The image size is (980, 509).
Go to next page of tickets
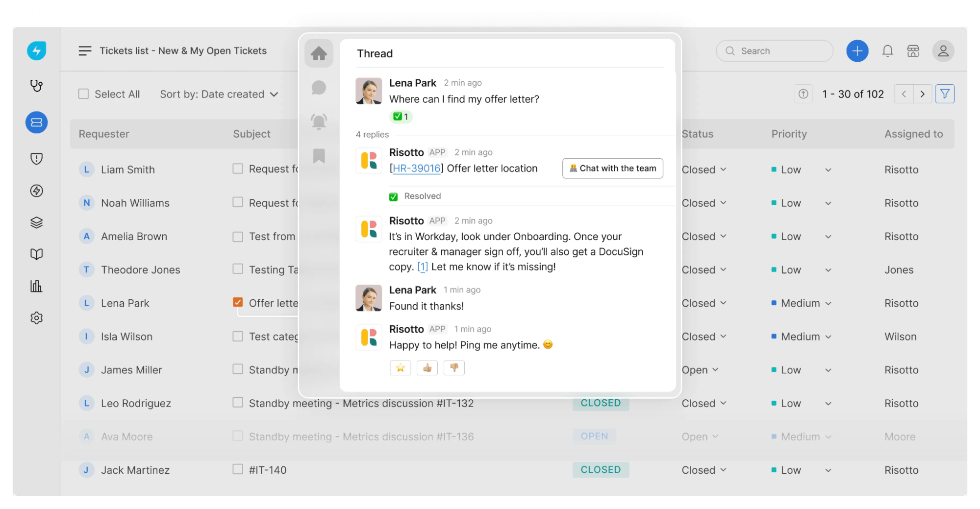tap(922, 94)
